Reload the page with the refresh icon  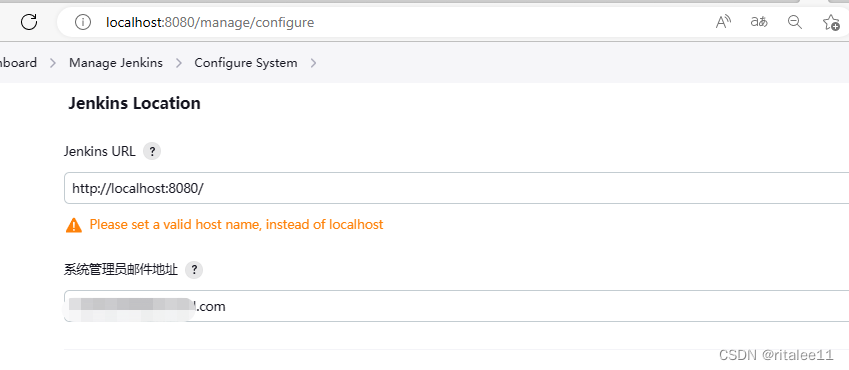click(29, 22)
